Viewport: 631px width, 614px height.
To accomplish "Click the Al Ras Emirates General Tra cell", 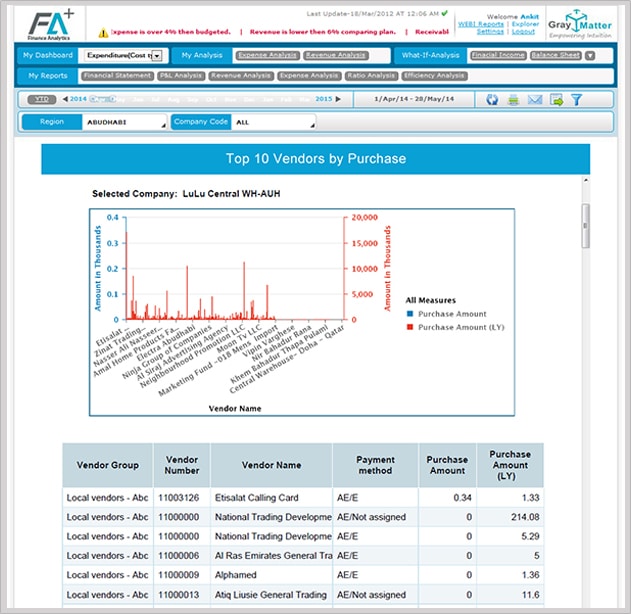I will (274, 556).
